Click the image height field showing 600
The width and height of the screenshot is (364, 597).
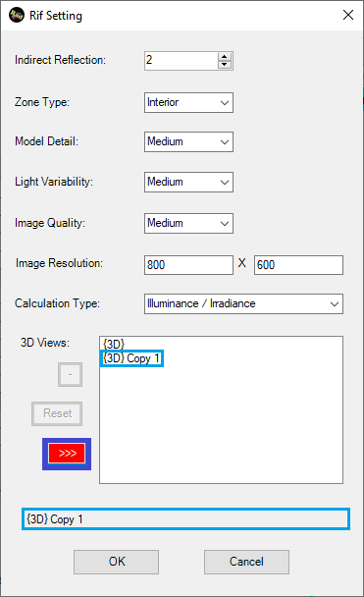(x=298, y=265)
